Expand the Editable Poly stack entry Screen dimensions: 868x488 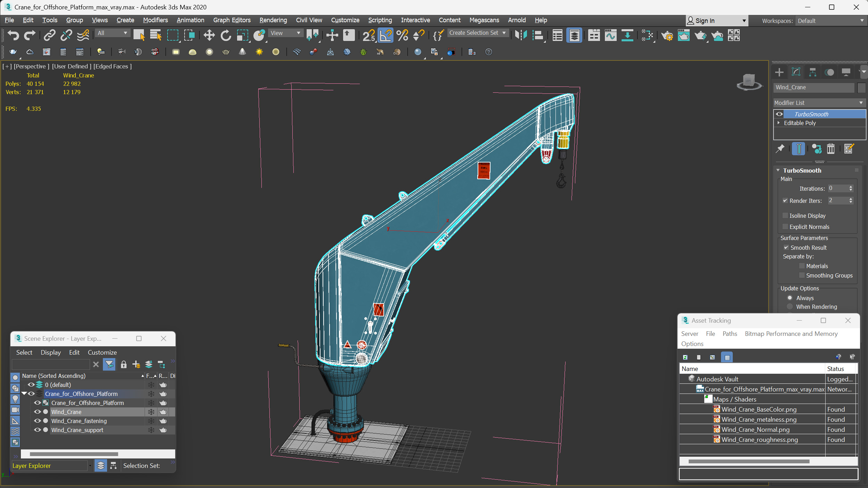coord(779,123)
